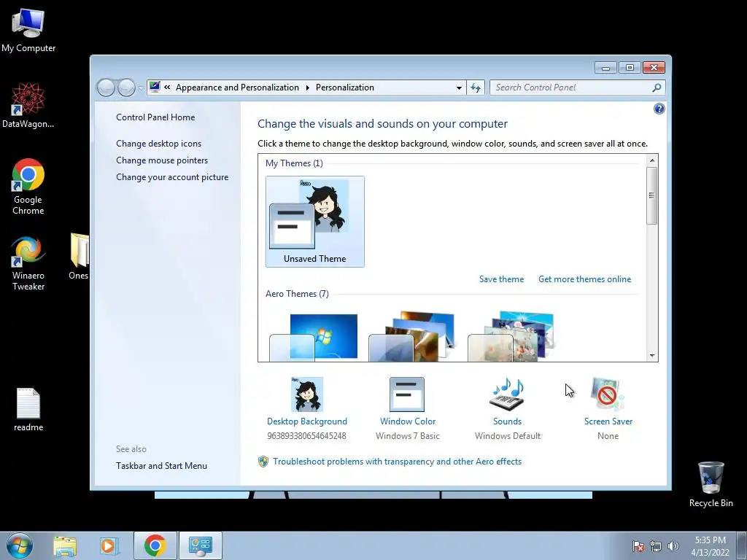Click the Save theme link

pyautogui.click(x=501, y=279)
